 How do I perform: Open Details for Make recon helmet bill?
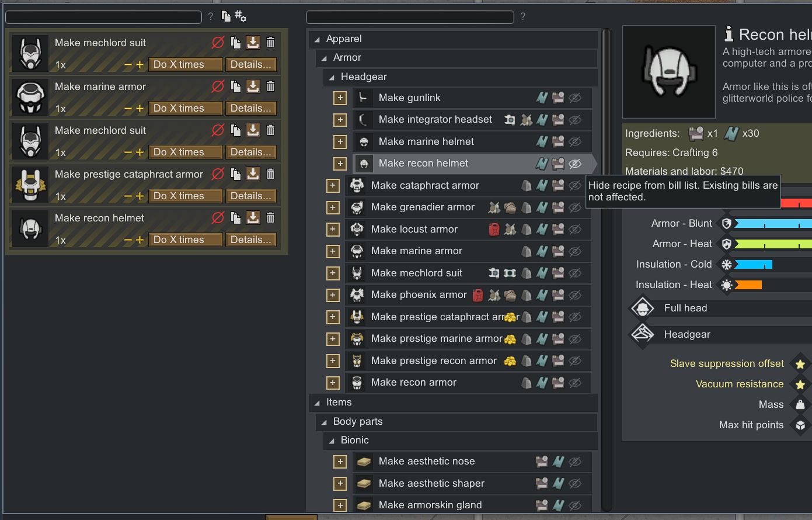[x=251, y=240]
